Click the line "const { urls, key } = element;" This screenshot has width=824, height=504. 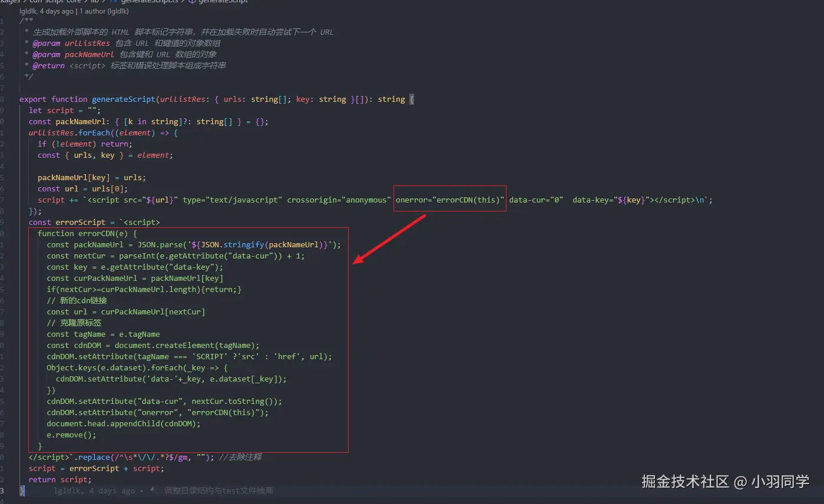[105, 155]
